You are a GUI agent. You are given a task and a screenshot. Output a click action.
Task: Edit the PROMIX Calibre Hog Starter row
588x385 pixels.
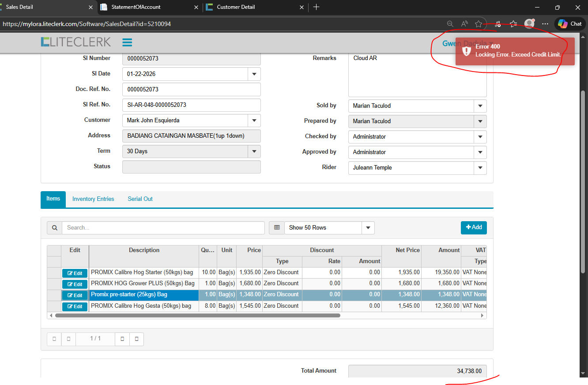[75, 273]
